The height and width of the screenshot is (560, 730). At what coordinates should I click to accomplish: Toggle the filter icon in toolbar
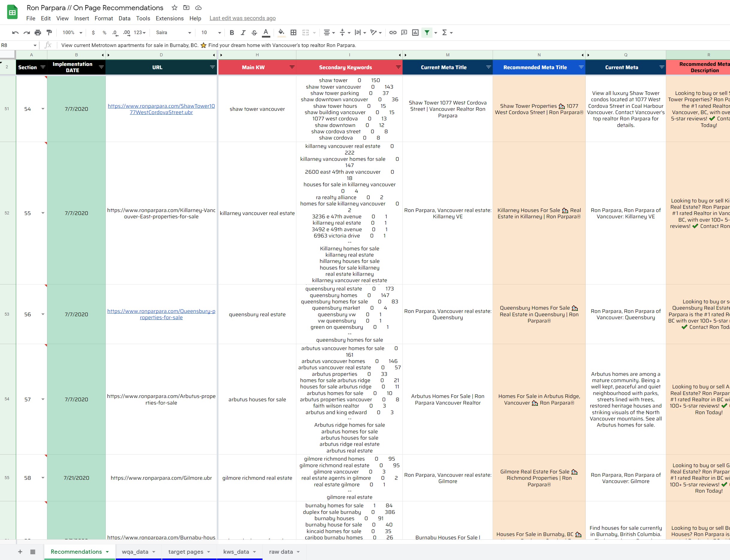coord(427,32)
